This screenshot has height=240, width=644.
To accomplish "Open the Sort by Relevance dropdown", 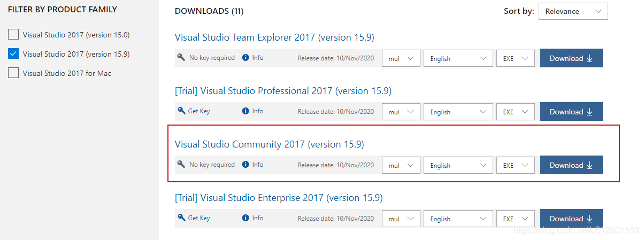I will point(573,11).
